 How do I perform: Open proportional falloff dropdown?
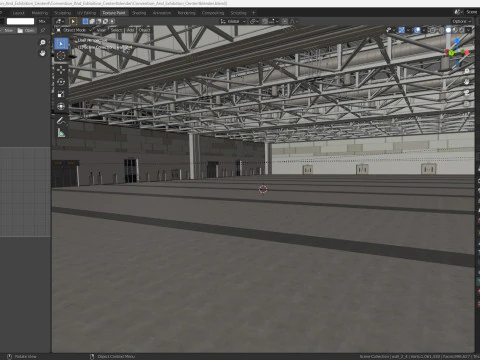(x=293, y=21)
